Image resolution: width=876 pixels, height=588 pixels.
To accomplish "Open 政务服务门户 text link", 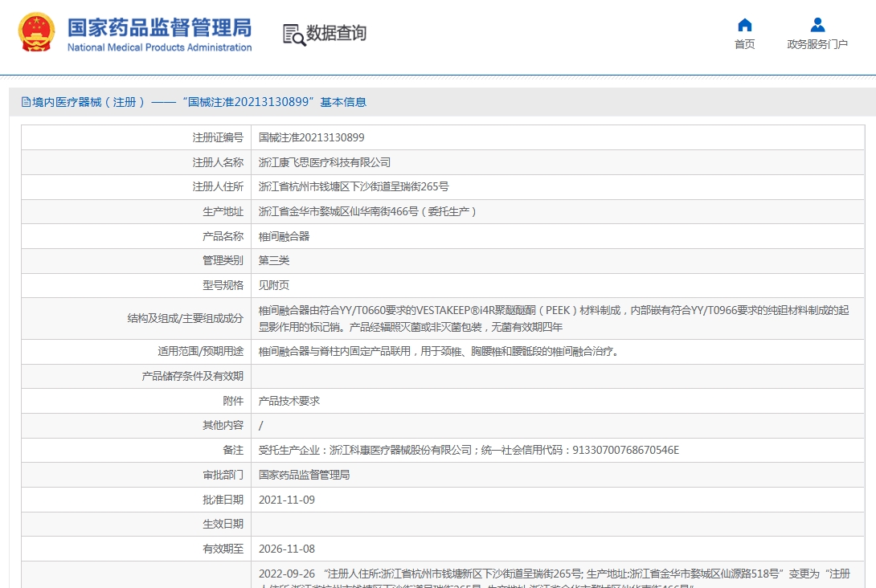I will 817,44.
